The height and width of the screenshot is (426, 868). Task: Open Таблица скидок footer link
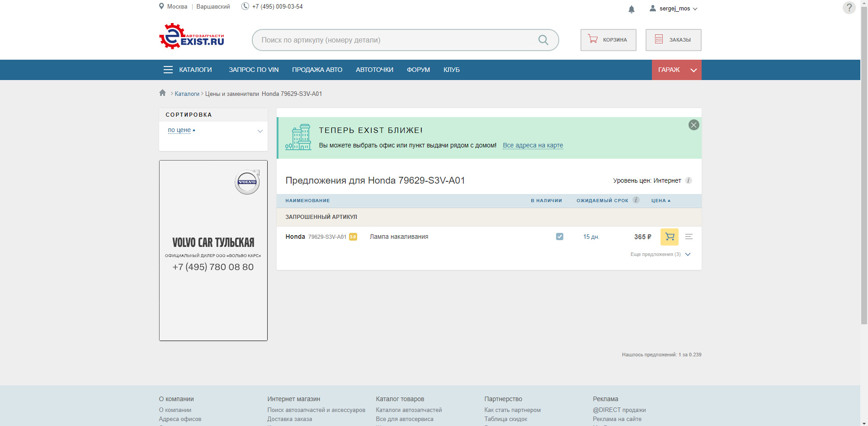coord(505,419)
